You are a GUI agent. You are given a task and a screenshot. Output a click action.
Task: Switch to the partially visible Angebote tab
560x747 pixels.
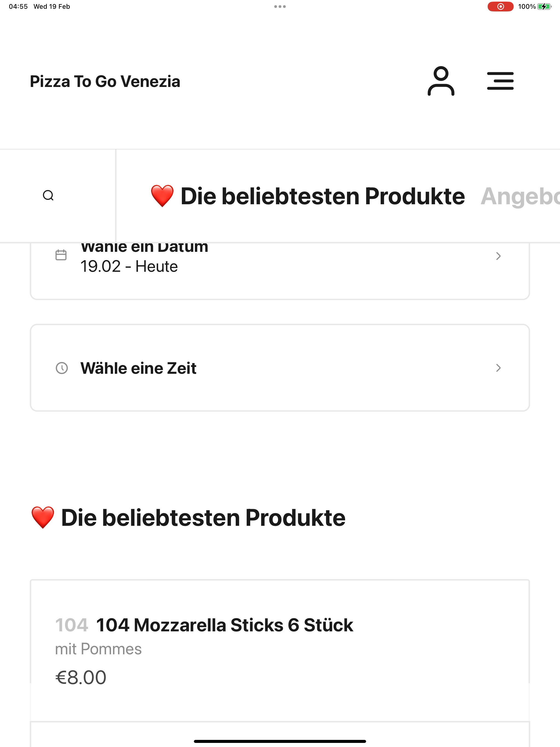click(x=520, y=196)
